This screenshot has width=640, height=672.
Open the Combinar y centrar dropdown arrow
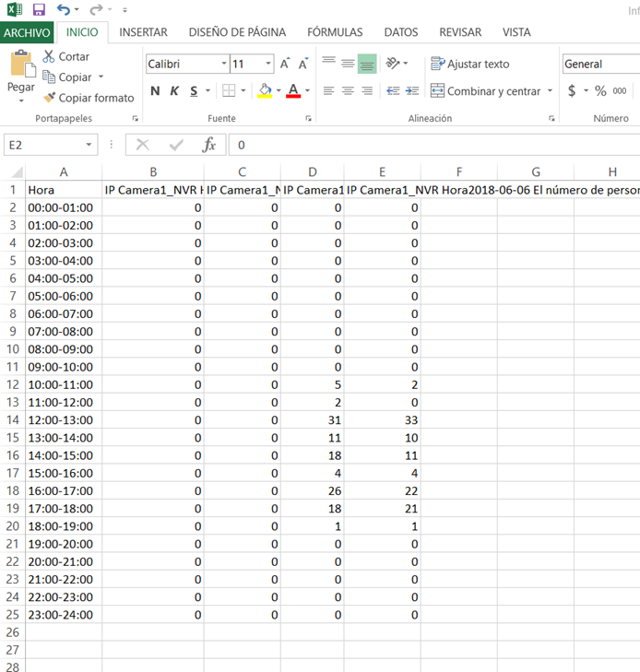coord(550,91)
